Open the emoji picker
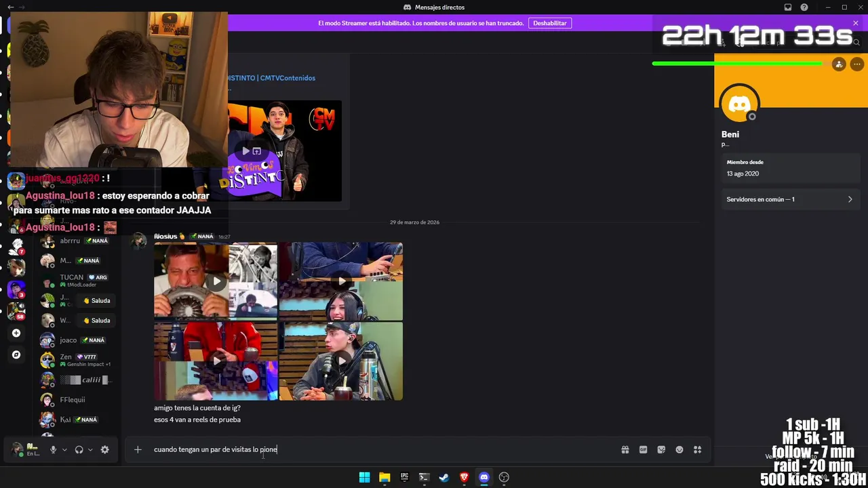Viewport: 868px width, 488px height. 679,449
